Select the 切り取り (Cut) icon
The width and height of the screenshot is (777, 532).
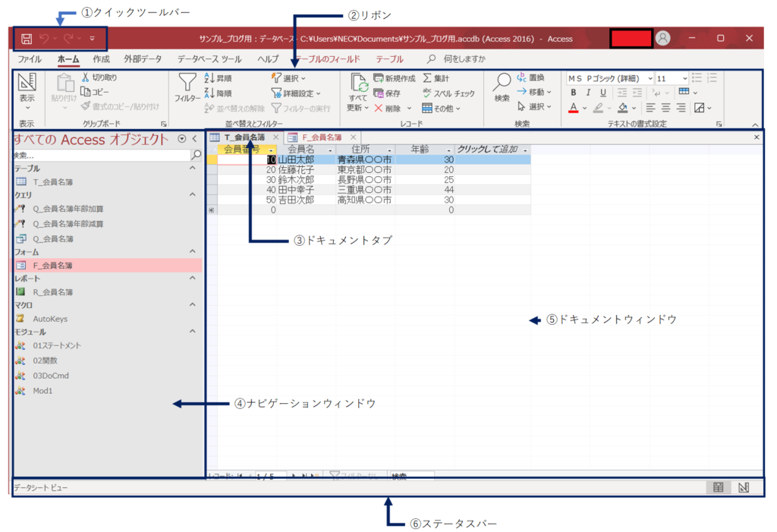[x=87, y=77]
